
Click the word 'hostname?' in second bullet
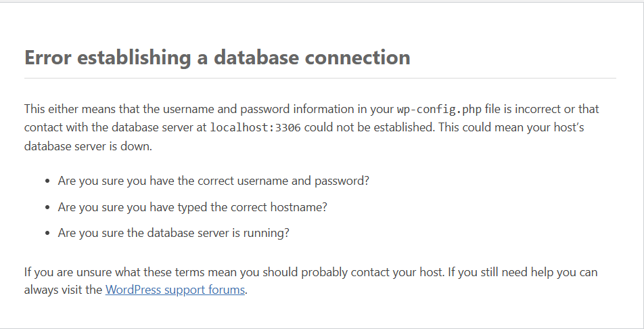coord(298,207)
